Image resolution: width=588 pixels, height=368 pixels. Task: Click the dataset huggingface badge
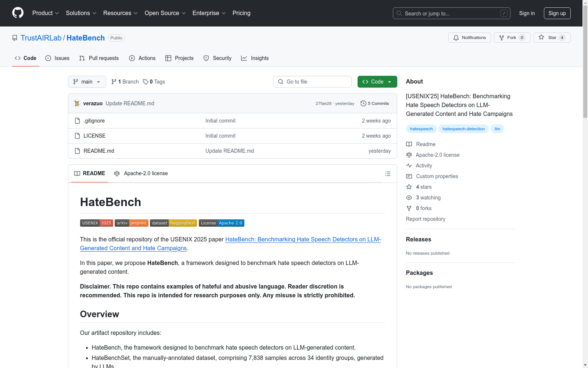click(173, 223)
